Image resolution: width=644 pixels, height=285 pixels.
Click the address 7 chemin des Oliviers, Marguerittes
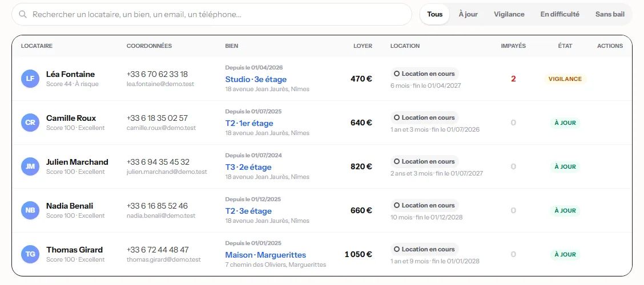click(276, 265)
